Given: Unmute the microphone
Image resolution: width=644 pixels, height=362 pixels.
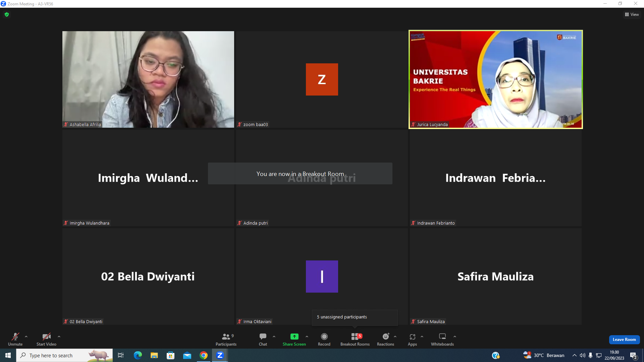Looking at the screenshot, I should 15,339.
